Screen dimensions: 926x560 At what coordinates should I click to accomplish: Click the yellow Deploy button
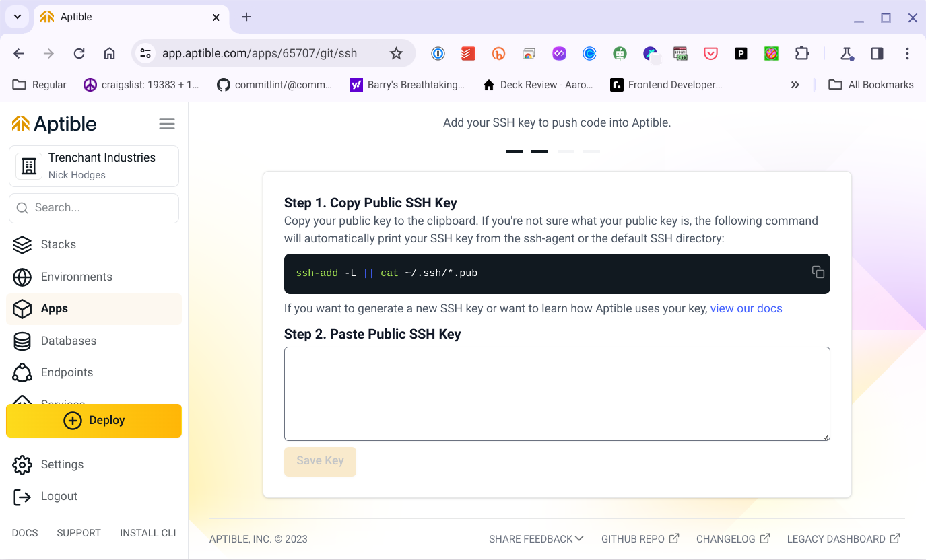94,421
